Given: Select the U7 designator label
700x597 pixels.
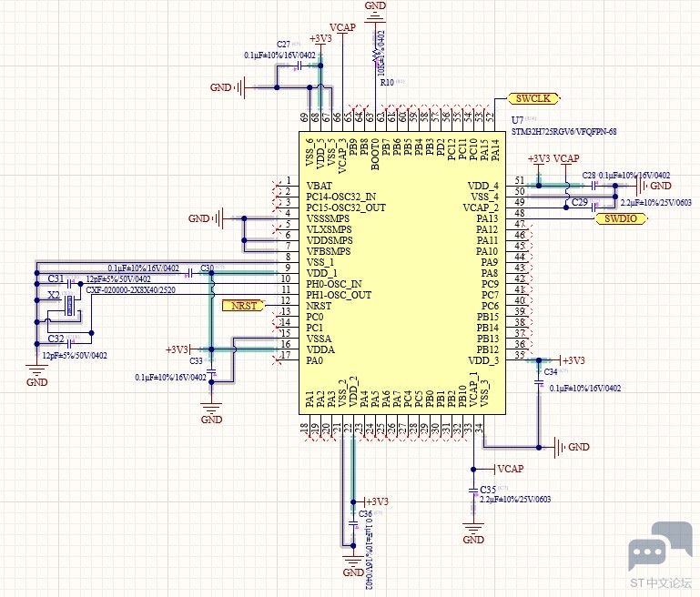Looking at the screenshot, I should (517, 120).
